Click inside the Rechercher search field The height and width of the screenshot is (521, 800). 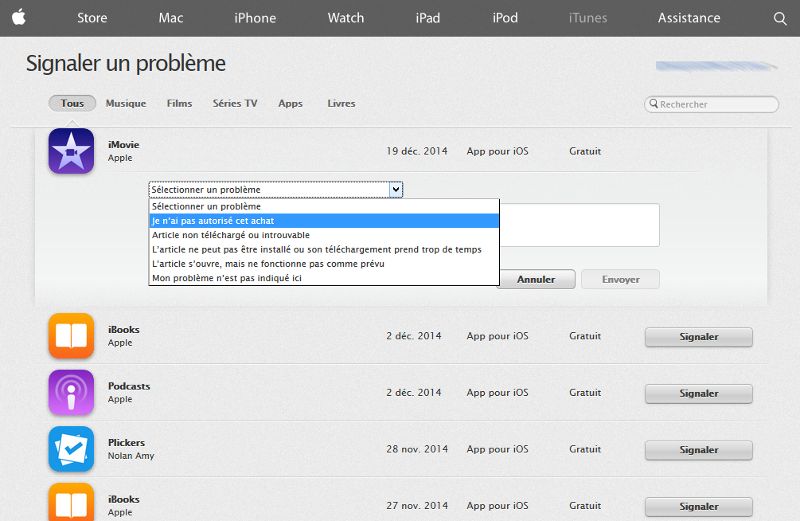click(x=712, y=104)
